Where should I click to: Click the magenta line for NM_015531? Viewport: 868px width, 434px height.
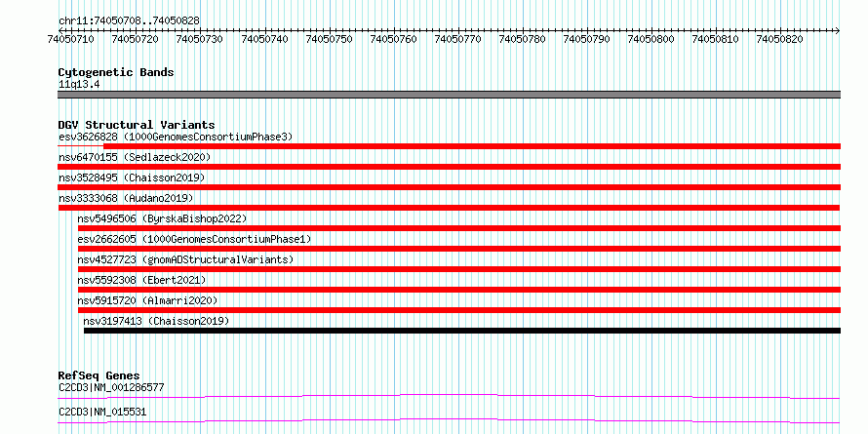(449, 420)
